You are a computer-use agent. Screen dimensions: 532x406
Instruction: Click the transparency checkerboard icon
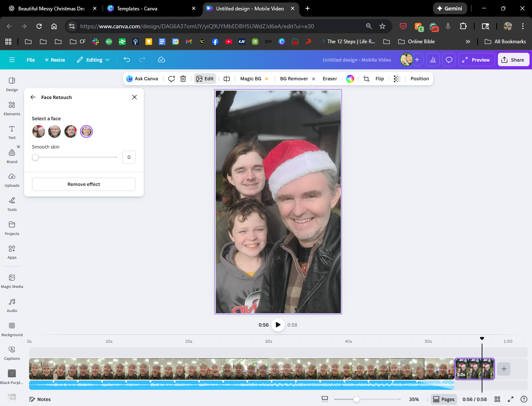pyautogui.click(x=397, y=79)
